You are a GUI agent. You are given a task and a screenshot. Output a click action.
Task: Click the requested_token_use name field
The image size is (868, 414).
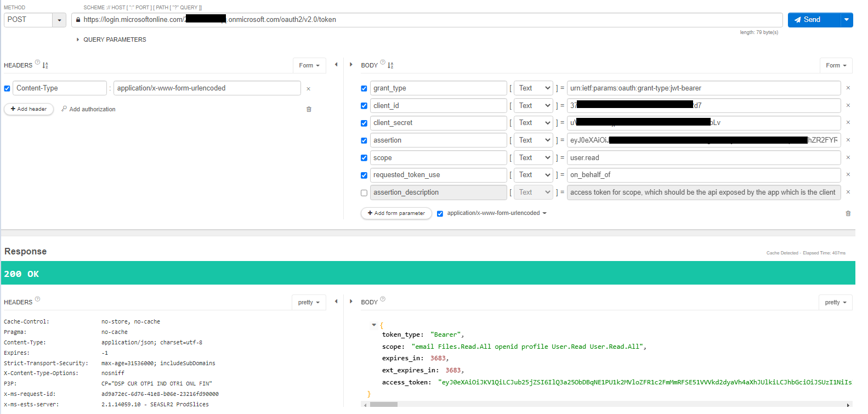(x=439, y=175)
